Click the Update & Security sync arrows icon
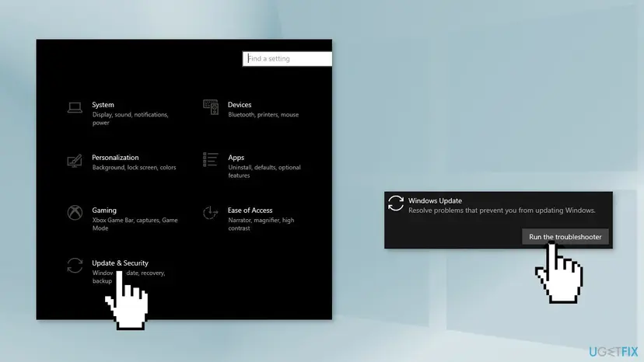This screenshot has height=362, width=644. pyautogui.click(x=75, y=265)
